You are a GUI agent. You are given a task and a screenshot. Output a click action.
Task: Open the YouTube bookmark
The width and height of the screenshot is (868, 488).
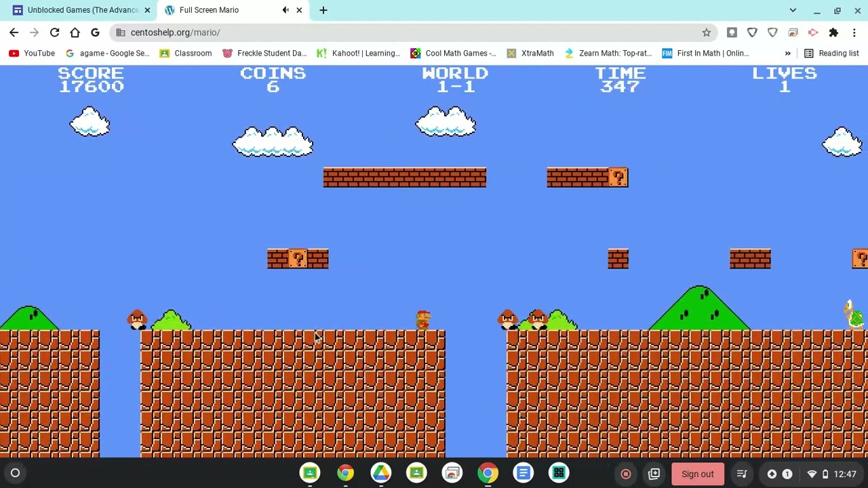point(32,54)
